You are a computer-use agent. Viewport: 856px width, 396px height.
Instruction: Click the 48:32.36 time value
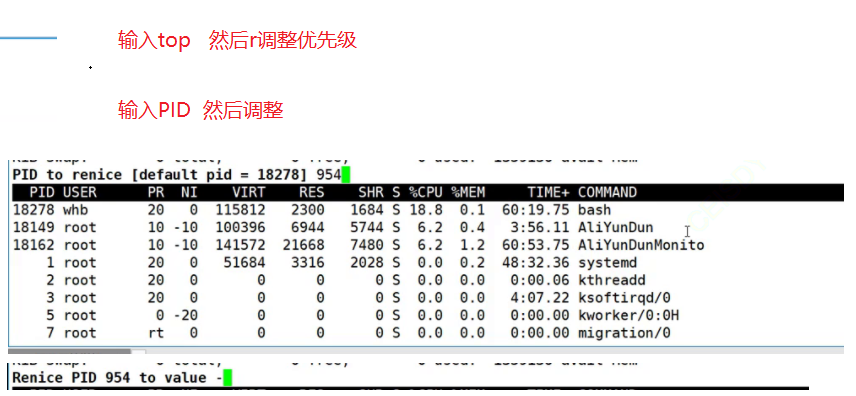tap(536, 263)
